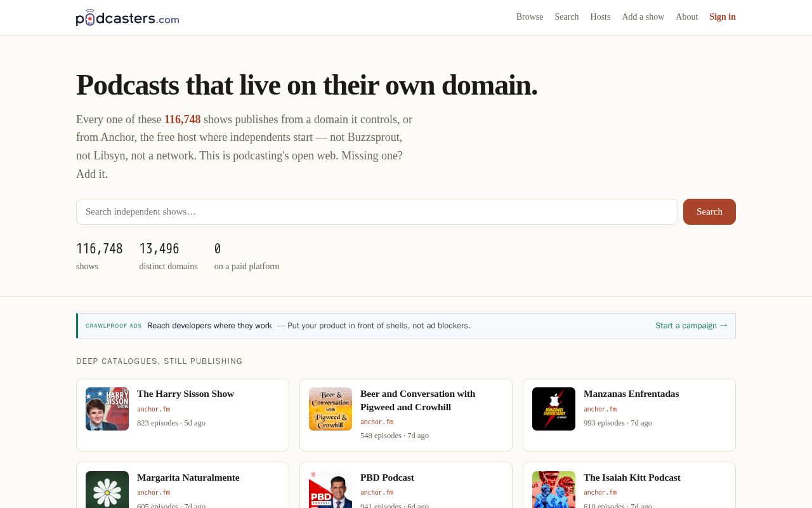Click Margarita Naturalmente daisy artwork
812x508 pixels.
[107, 490]
